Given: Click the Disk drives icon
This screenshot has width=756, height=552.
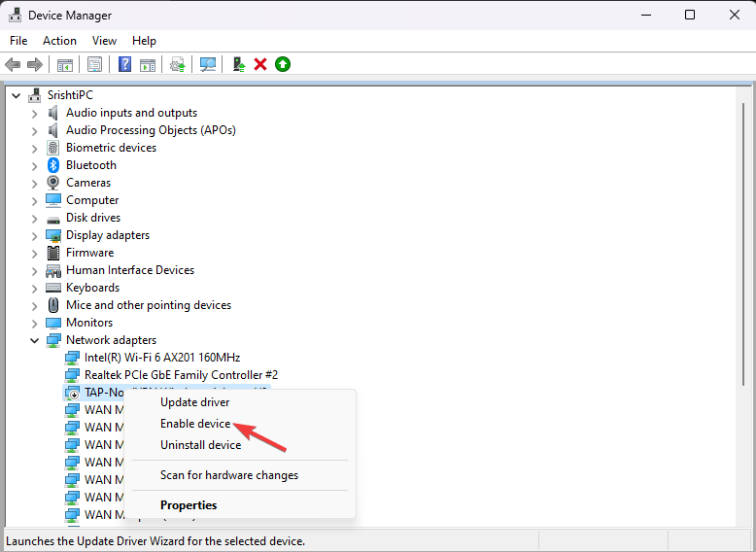Looking at the screenshot, I should [x=53, y=220].
